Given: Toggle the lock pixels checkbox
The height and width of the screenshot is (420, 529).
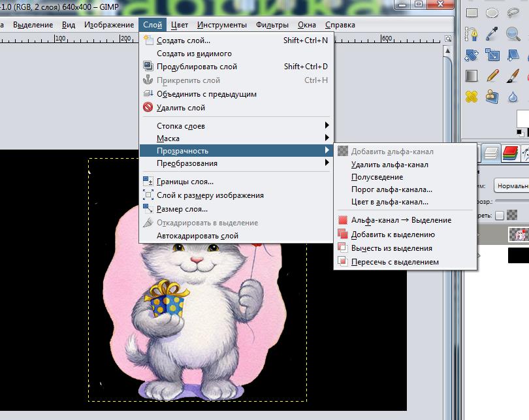Looking at the screenshot, I should click(500, 216).
